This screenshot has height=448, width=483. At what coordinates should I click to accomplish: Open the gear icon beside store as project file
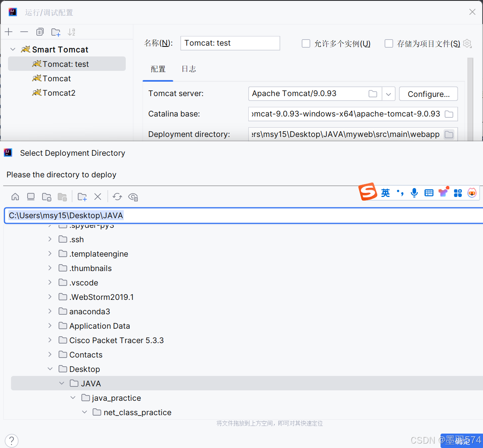[467, 43]
